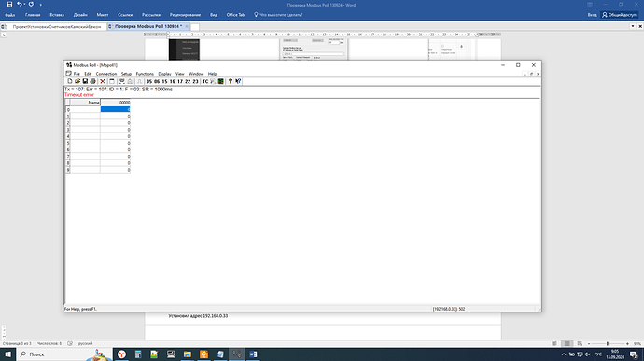Viewport: 644px width, 361px height.
Task: Click the red X delete icon in the toolbar
Action: tap(103, 81)
